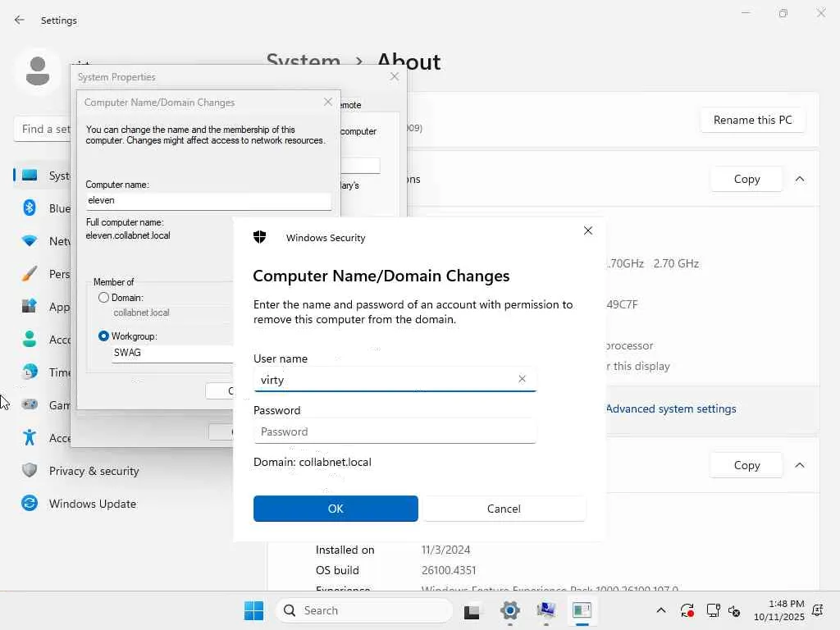Click the taskbar Search box

(364, 610)
